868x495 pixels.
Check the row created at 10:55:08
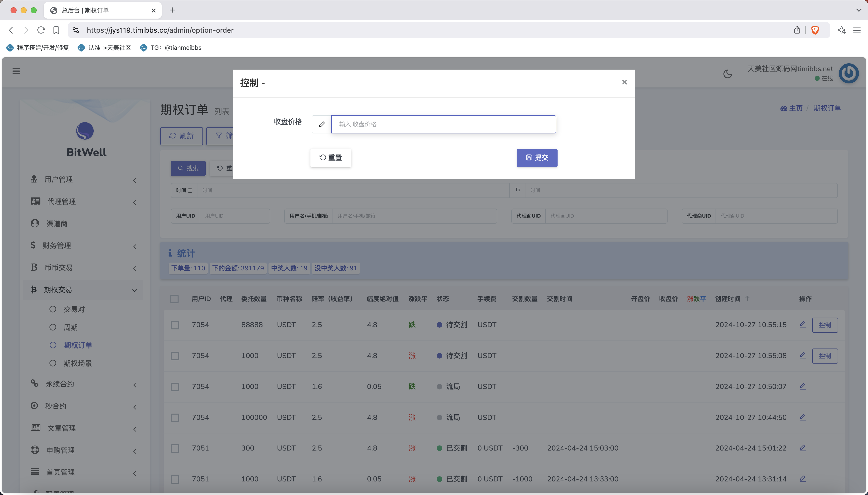pyautogui.click(x=175, y=356)
